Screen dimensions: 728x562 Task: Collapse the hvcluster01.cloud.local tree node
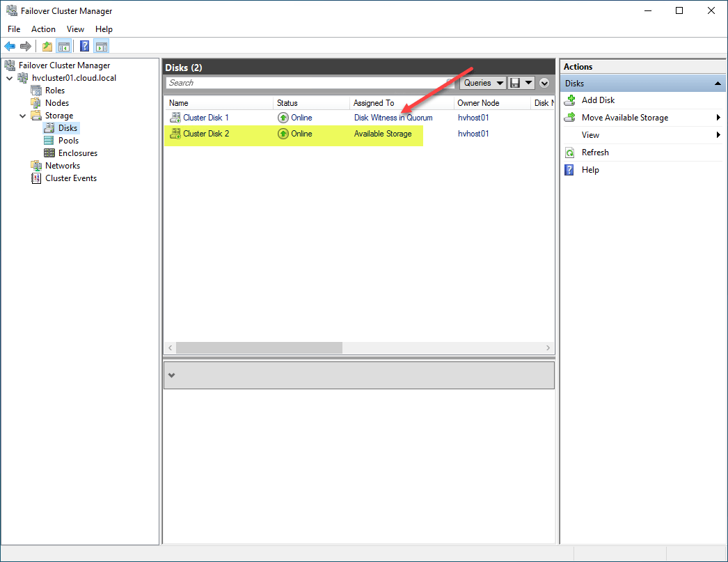tap(9, 78)
